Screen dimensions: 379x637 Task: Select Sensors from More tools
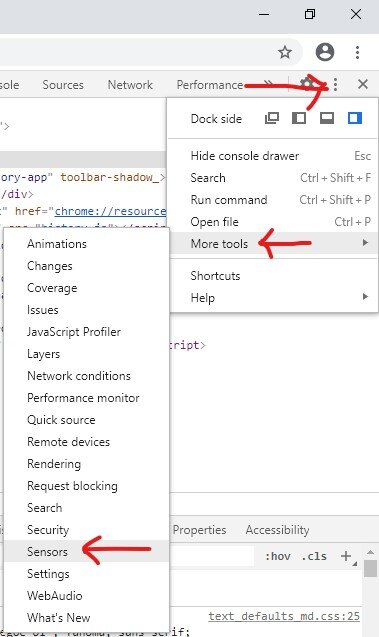(86, 552)
